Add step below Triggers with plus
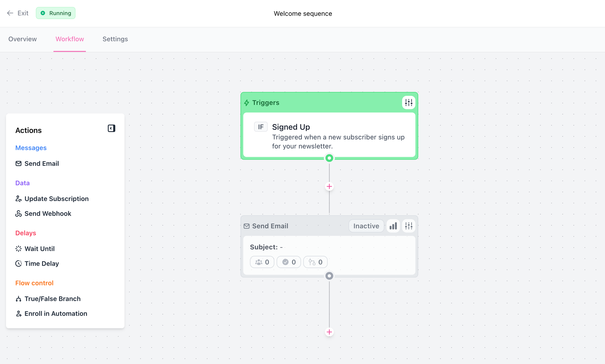Viewport: 605px width, 364px height. 329,186
